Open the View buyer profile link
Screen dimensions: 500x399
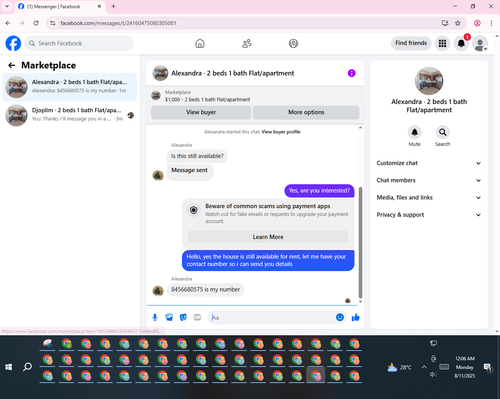[281, 132]
